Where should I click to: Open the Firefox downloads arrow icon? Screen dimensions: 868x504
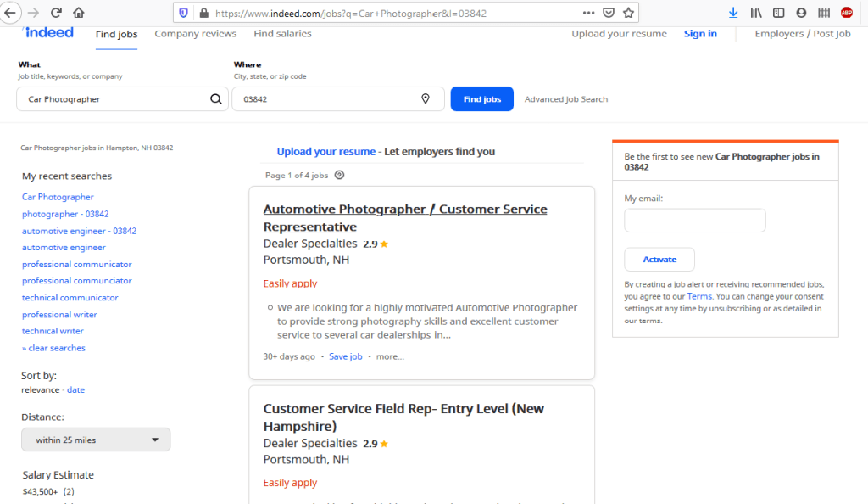[733, 13]
